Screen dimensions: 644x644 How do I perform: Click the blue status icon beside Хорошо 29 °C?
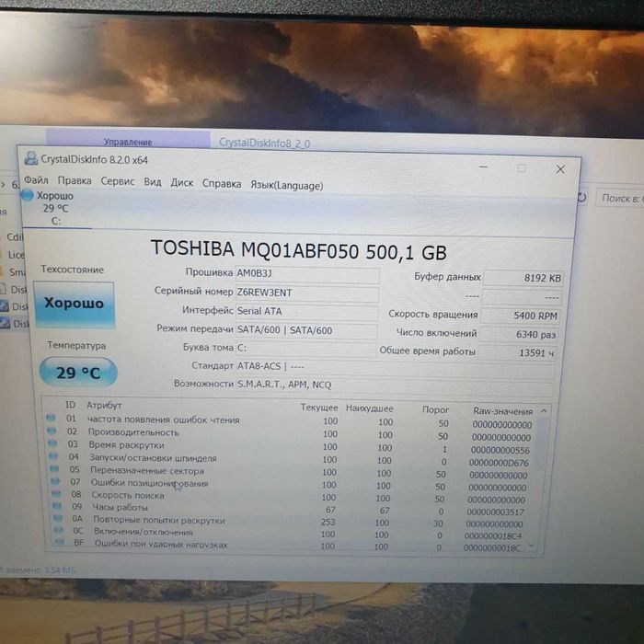[x=28, y=195]
